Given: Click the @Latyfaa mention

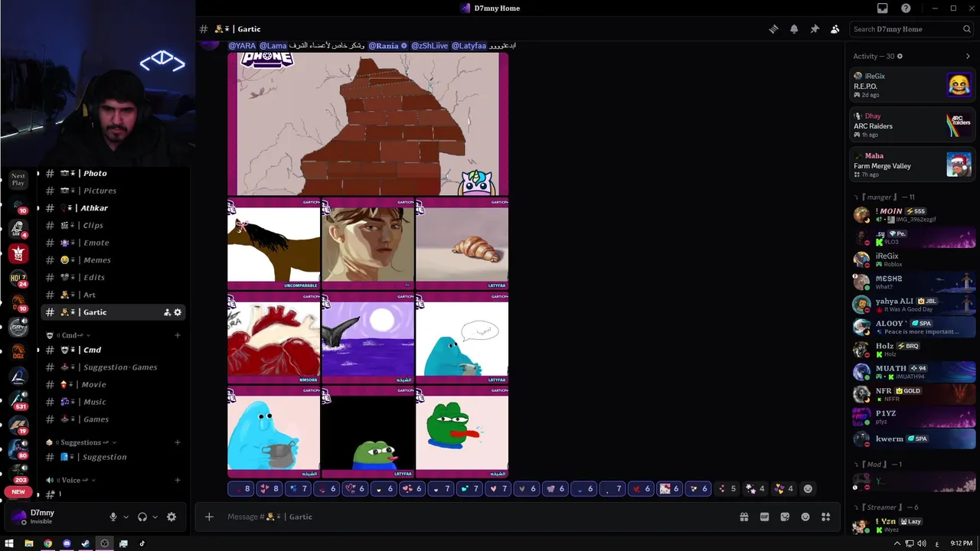Looking at the screenshot, I should 469,46.
